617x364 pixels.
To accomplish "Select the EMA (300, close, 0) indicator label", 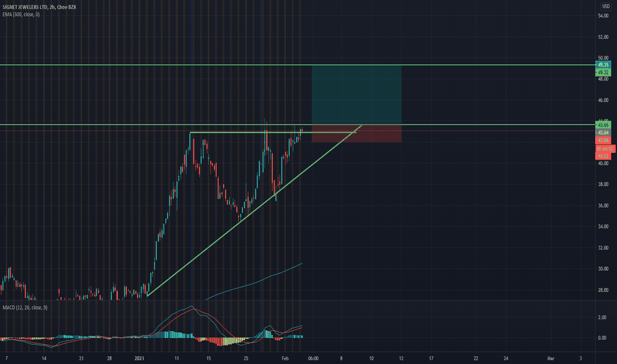I will tap(21, 15).
